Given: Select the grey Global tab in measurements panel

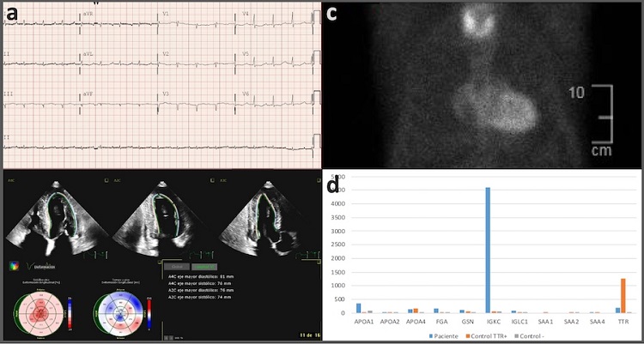Looking at the screenshot, I should pyautogui.click(x=173, y=268).
